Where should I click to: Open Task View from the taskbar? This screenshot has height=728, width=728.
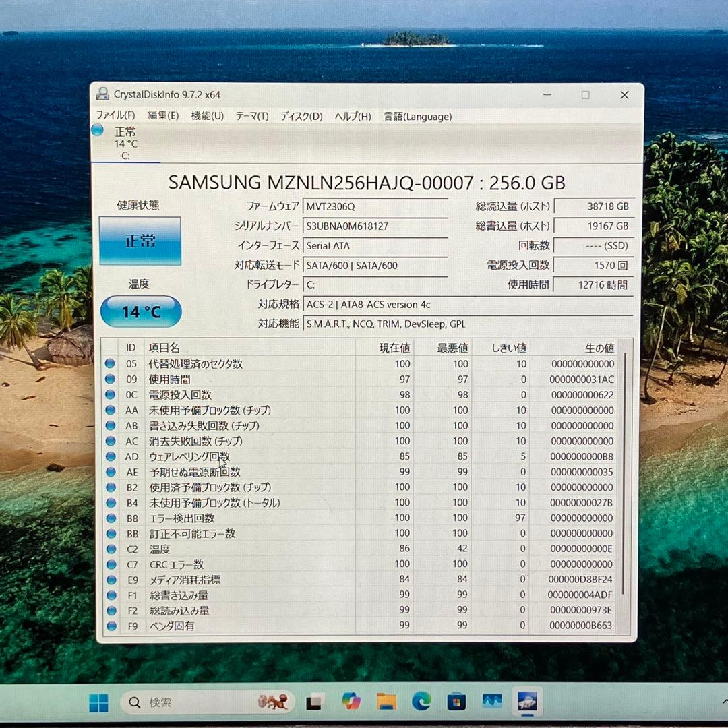pos(313,703)
